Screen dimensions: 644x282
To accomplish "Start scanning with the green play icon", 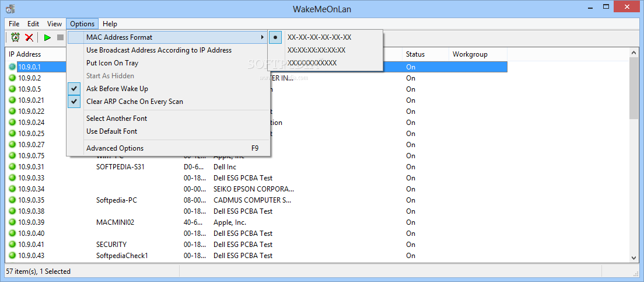I will [47, 37].
